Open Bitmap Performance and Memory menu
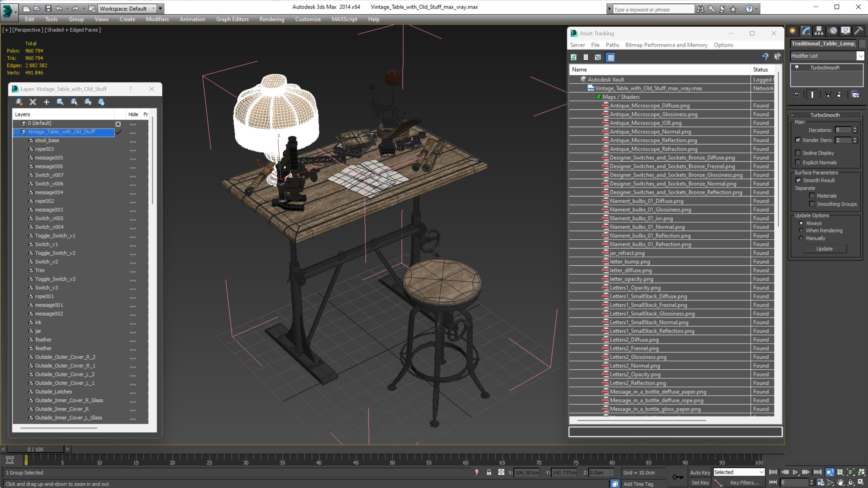 coord(666,45)
